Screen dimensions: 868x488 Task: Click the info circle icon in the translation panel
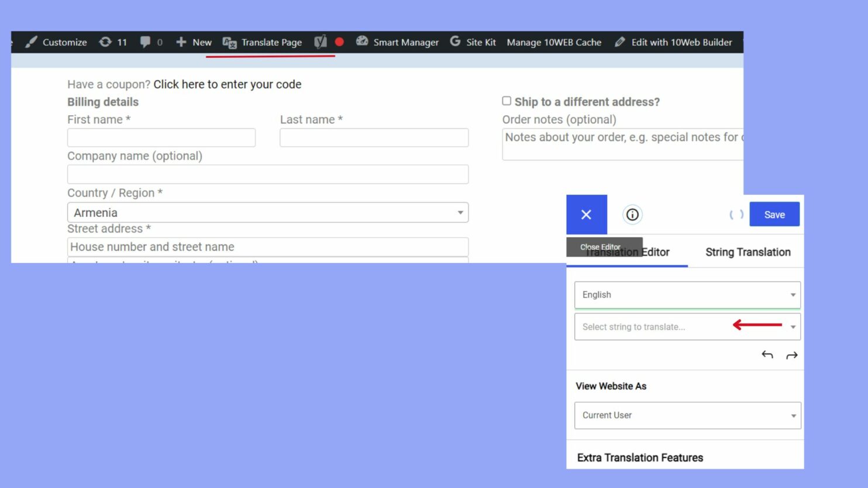pos(632,214)
